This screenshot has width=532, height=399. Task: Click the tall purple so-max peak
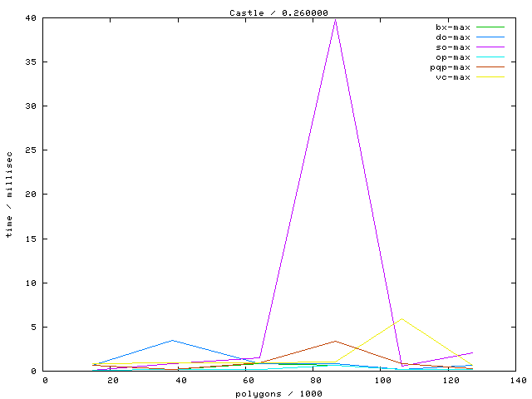(335, 19)
